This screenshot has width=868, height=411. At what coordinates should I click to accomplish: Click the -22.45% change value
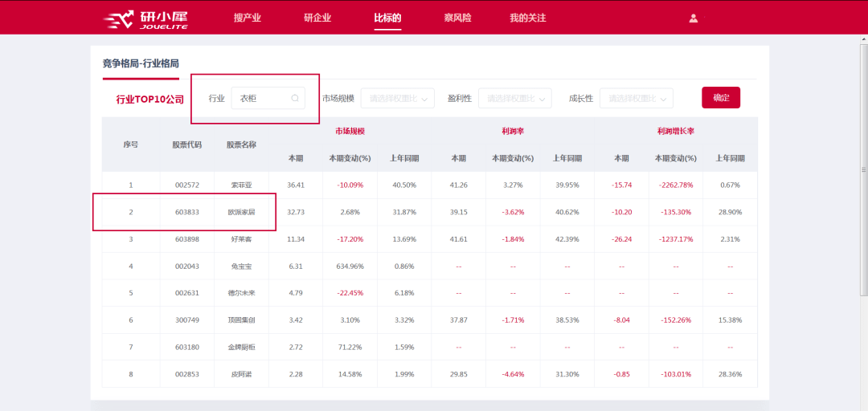point(350,293)
